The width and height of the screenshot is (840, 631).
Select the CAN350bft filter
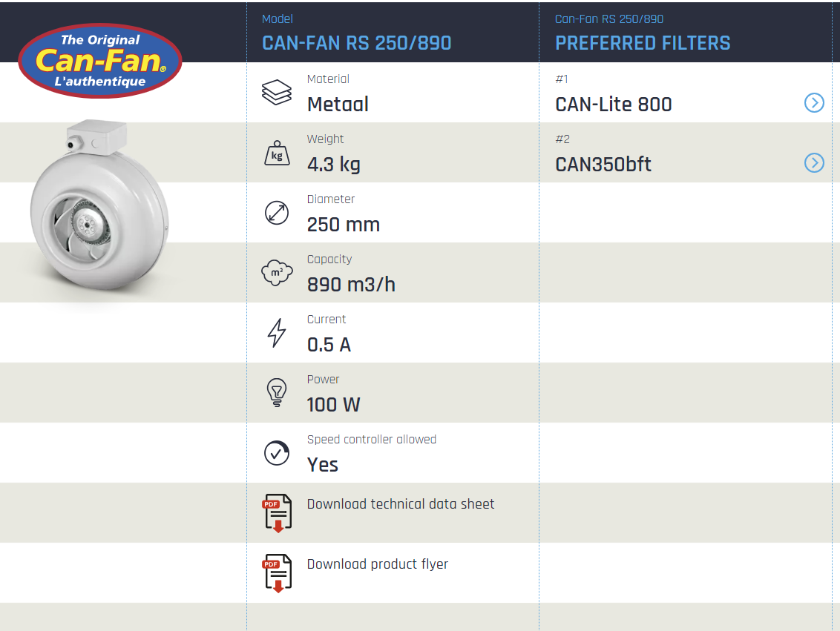pyautogui.click(x=603, y=165)
